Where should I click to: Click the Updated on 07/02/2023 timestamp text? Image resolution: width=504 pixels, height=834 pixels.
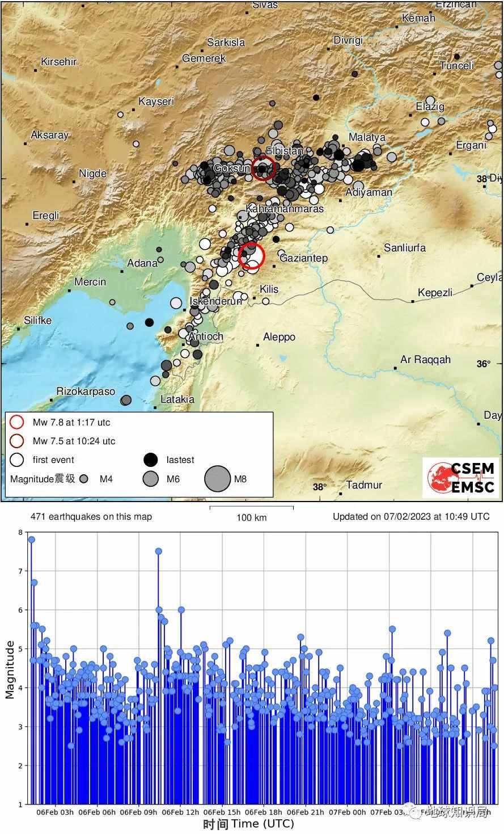coord(411,517)
